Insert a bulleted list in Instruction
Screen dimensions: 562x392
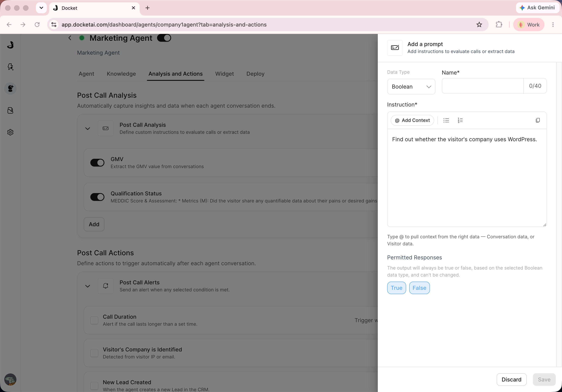coord(446,120)
